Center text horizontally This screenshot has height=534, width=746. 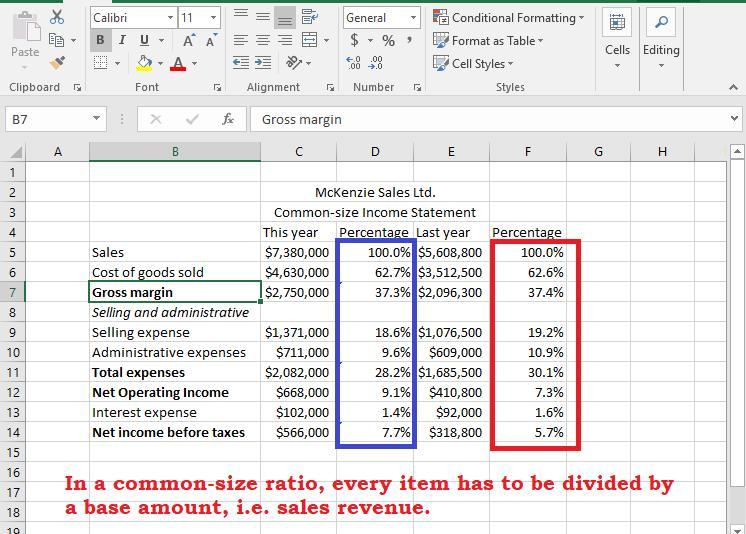point(263,40)
